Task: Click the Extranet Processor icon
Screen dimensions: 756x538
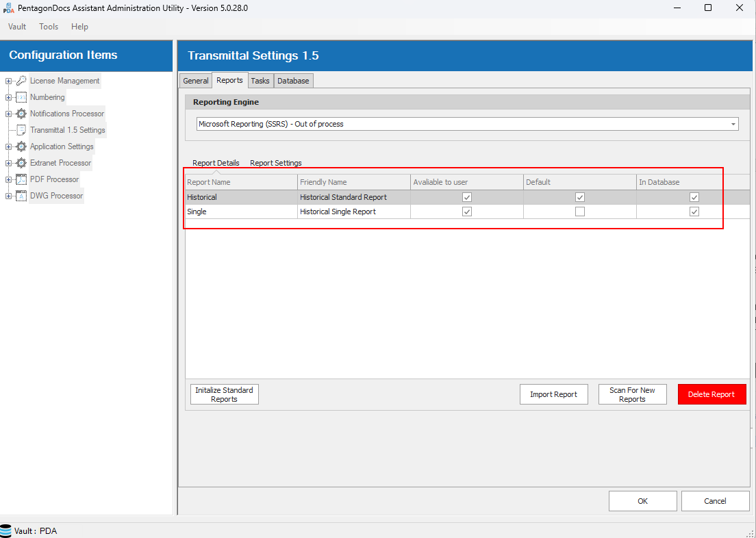Action: (x=21, y=163)
